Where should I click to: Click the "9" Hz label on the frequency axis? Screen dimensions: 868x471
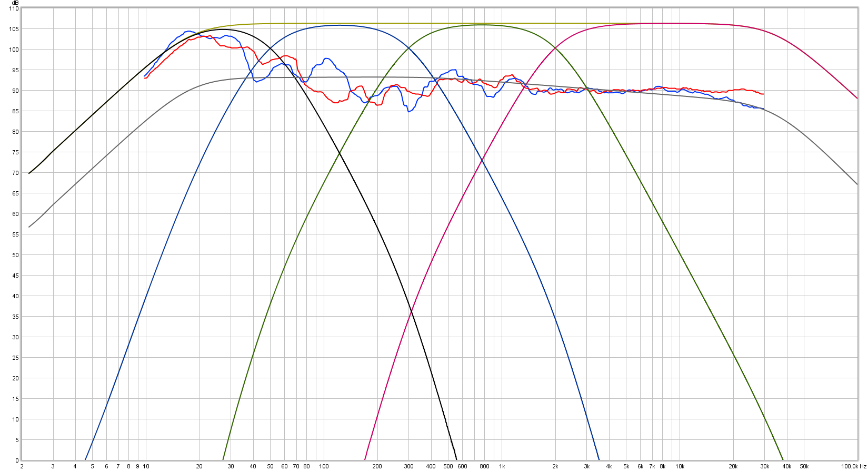click(137, 466)
